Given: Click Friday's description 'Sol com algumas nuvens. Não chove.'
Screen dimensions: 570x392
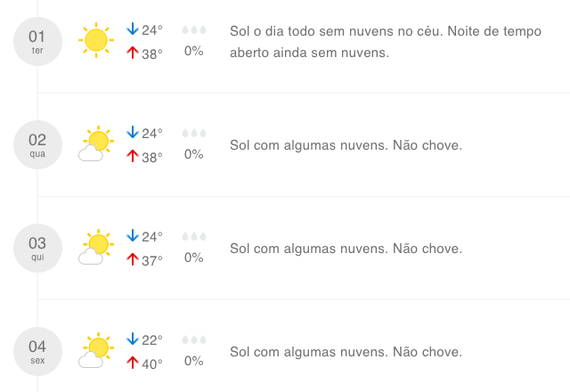Looking at the screenshot, I should point(346,352).
